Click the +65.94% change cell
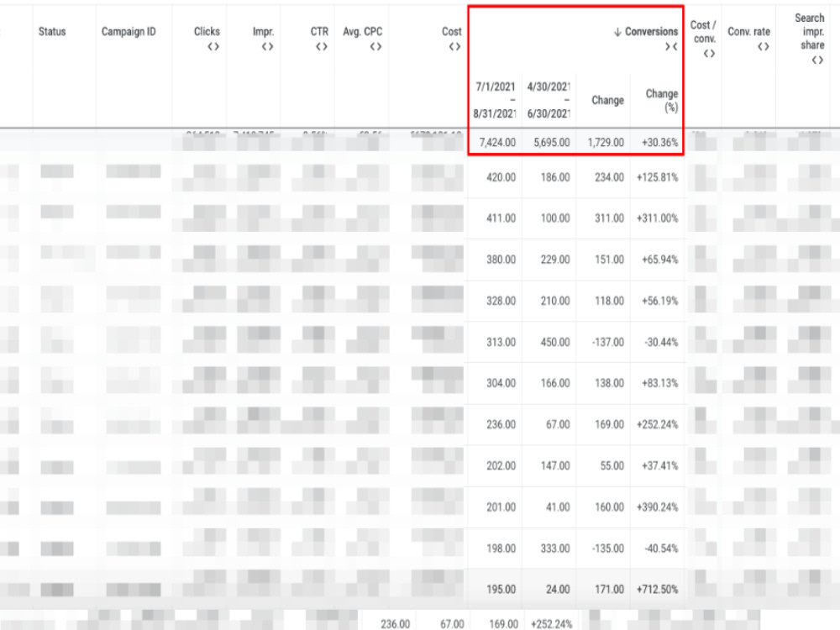 660,260
